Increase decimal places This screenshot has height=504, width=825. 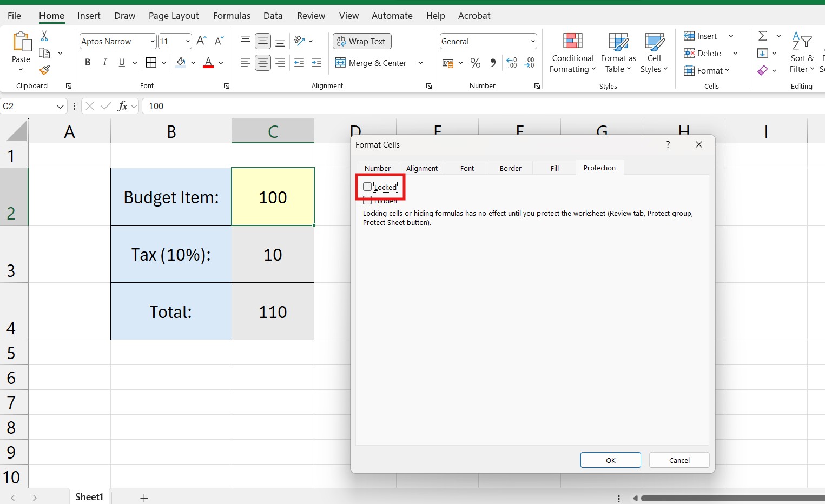pos(512,62)
